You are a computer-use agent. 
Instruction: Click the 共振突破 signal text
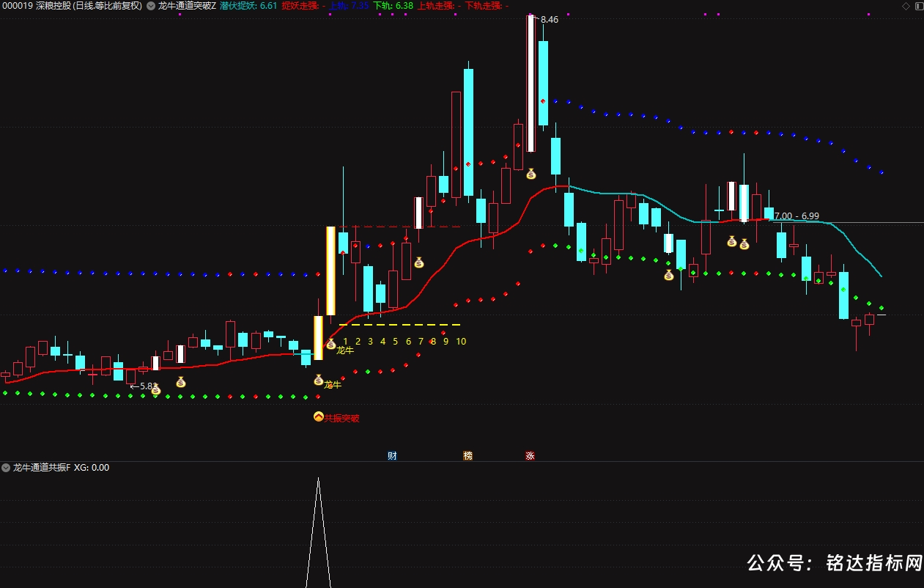[342, 418]
